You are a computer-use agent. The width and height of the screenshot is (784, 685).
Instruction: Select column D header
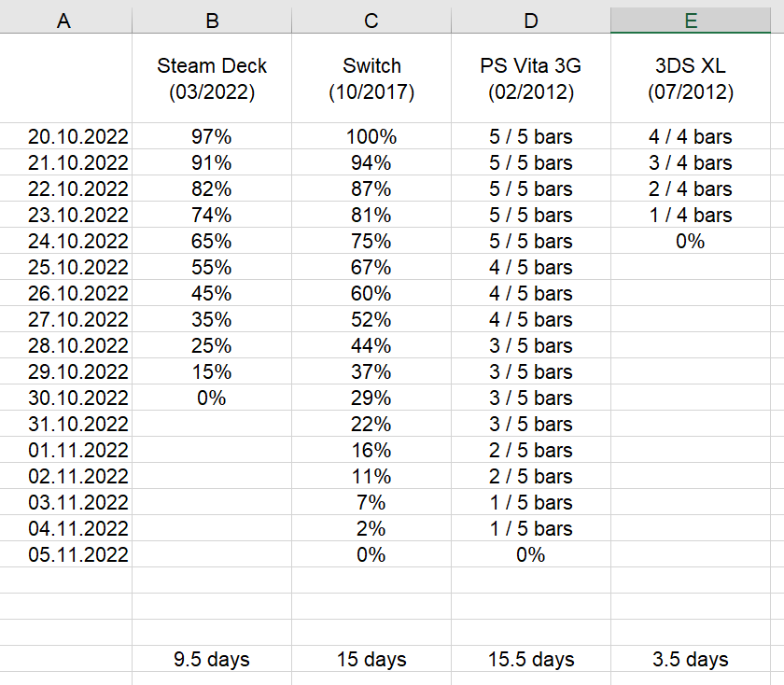tap(531, 21)
